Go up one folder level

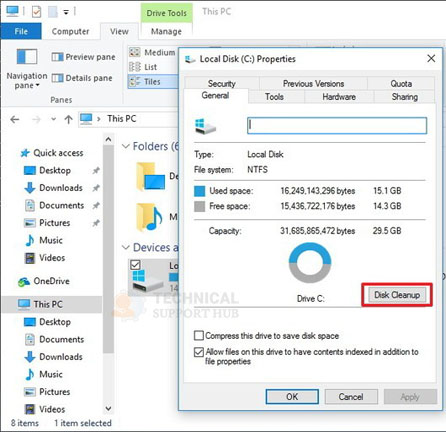coord(68,119)
